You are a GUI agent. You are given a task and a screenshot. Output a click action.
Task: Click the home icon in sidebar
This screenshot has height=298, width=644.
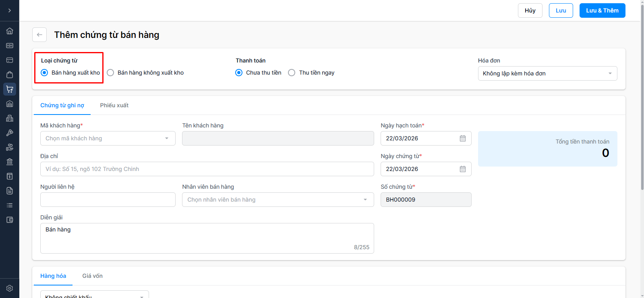(x=10, y=31)
